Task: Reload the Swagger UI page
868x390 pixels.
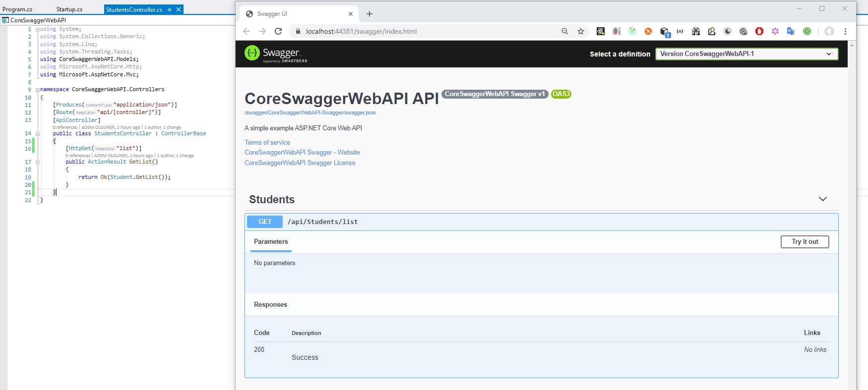Action: coord(278,31)
